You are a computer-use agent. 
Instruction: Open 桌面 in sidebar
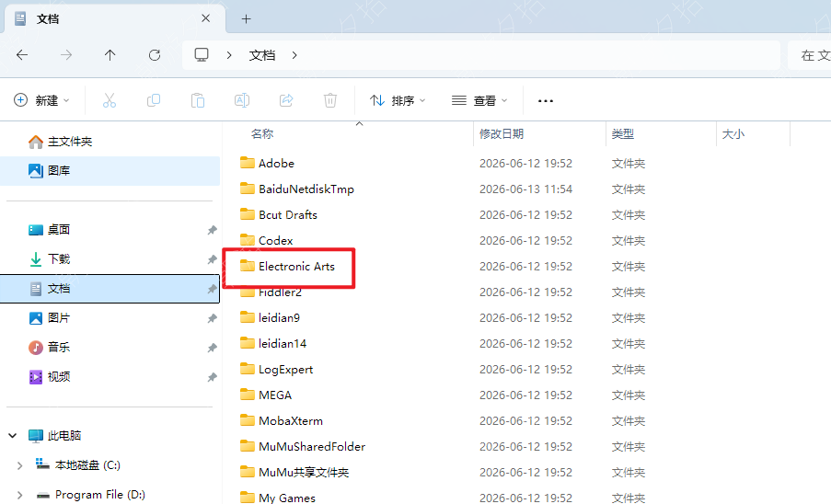59,229
